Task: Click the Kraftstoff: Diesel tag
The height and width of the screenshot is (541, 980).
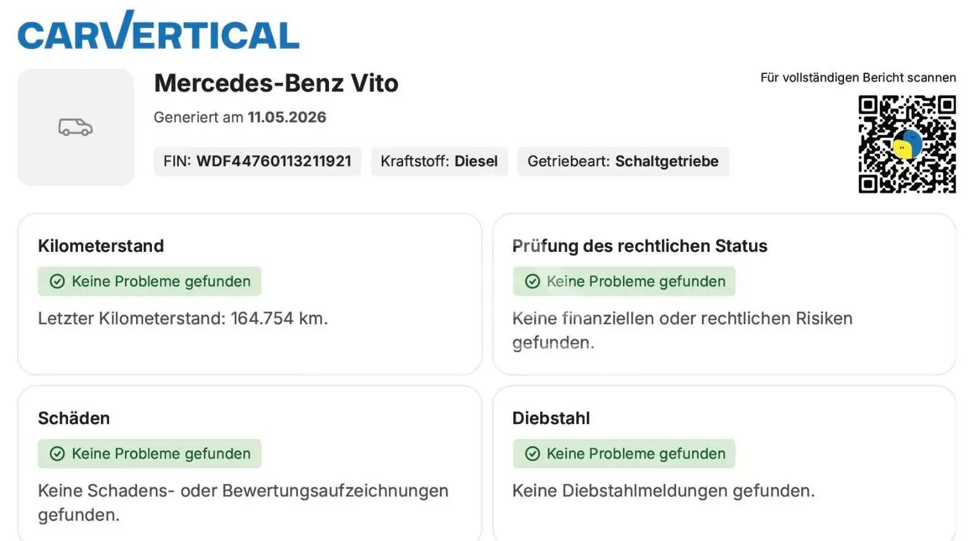Action: [439, 161]
